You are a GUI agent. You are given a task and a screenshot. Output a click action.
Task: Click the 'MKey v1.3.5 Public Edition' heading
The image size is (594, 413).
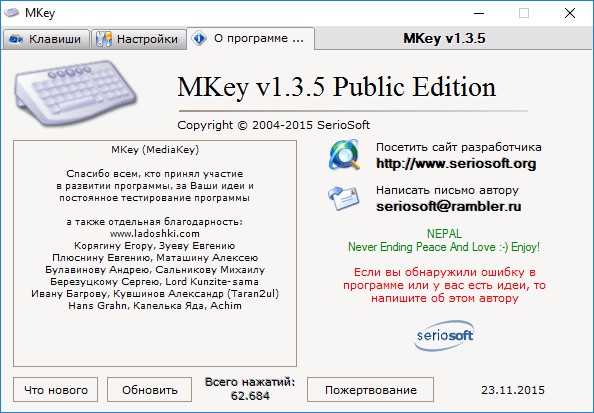tap(336, 87)
